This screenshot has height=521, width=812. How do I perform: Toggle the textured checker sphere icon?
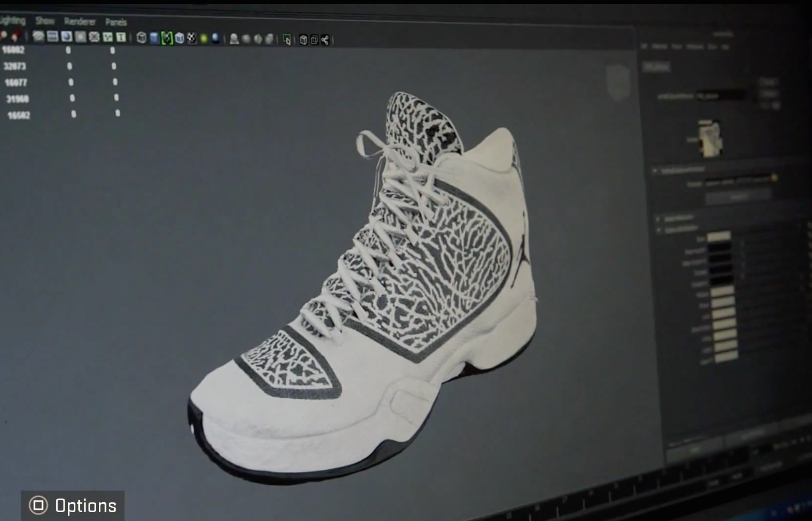pyautogui.click(x=192, y=38)
